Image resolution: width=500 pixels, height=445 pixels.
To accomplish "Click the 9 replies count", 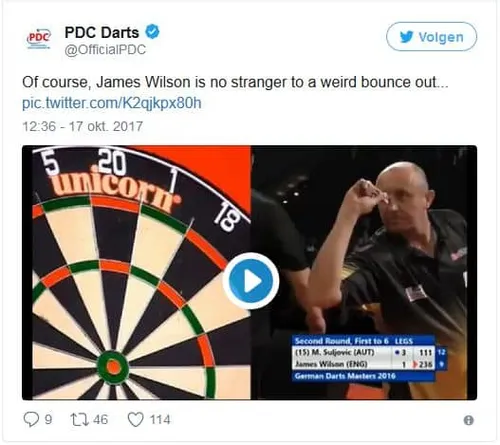I will 48,419.
